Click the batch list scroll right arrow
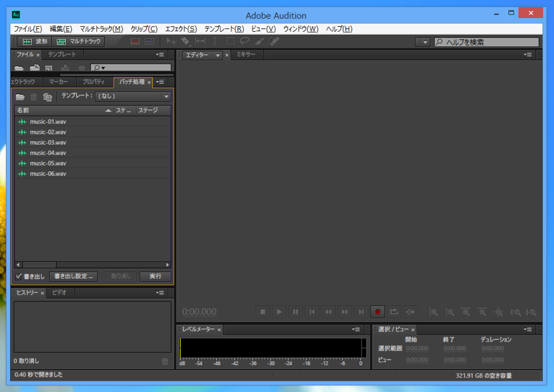Viewport: 554px width, 392px height. (x=168, y=265)
